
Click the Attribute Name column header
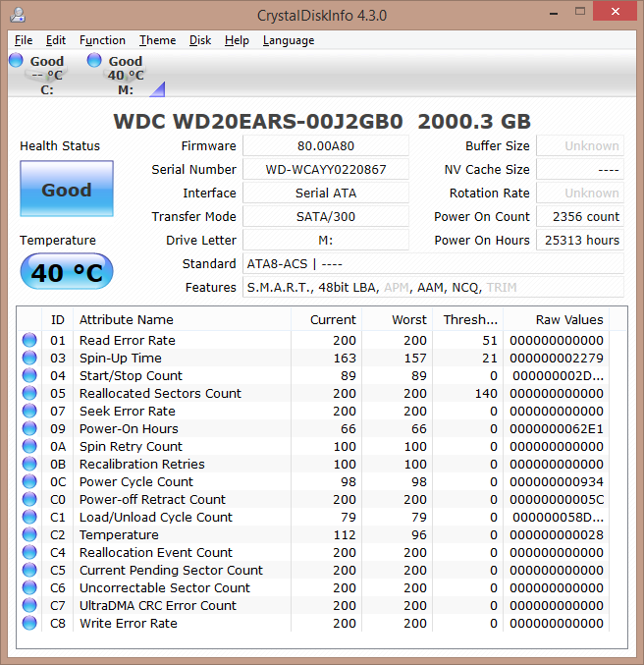182,319
